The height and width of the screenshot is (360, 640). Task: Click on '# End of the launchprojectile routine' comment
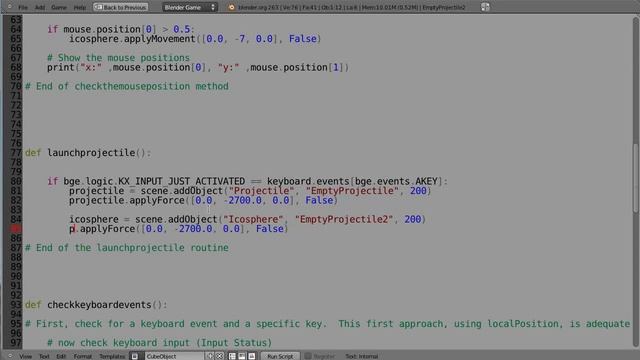coord(127,248)
